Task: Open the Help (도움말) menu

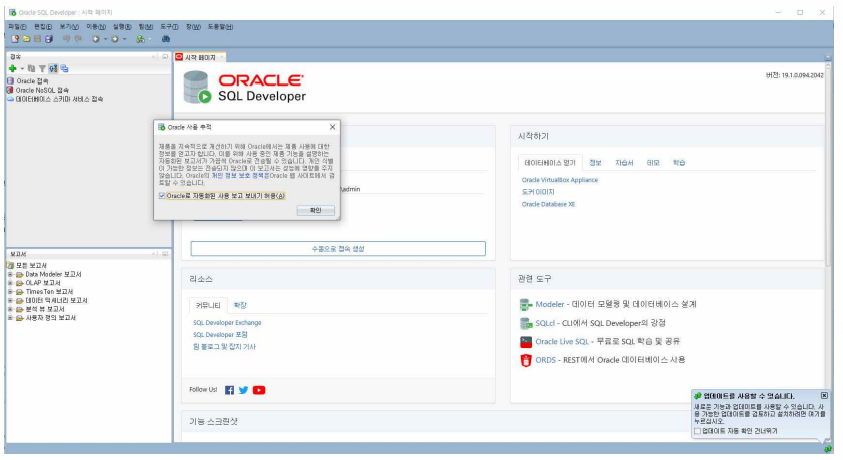Action: tap(220, 27)
